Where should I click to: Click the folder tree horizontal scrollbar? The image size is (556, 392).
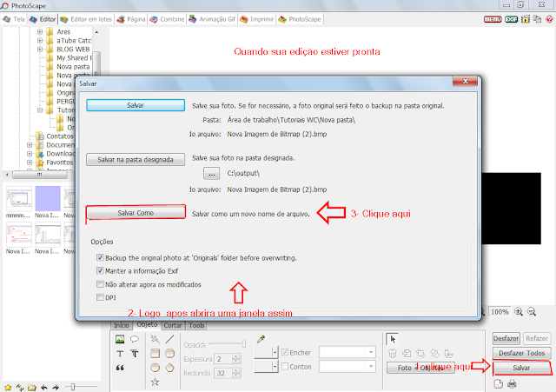coord(40,175)
